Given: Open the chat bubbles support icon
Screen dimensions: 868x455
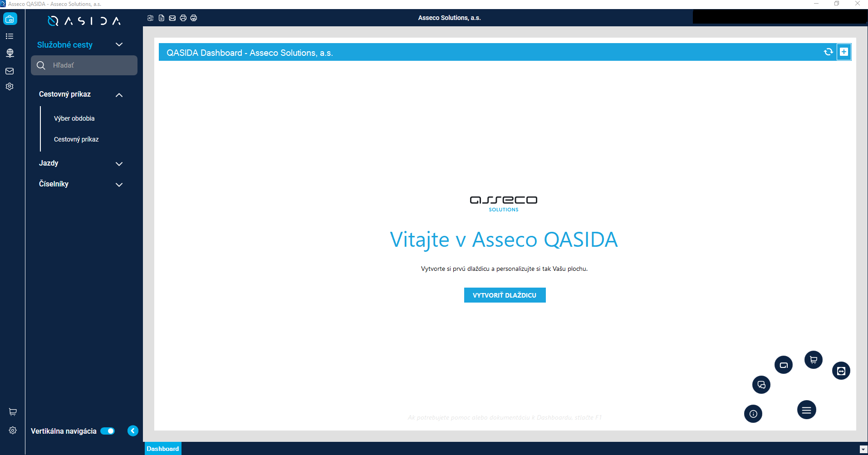Looking at the screenshot, I should tap(762, 385).
